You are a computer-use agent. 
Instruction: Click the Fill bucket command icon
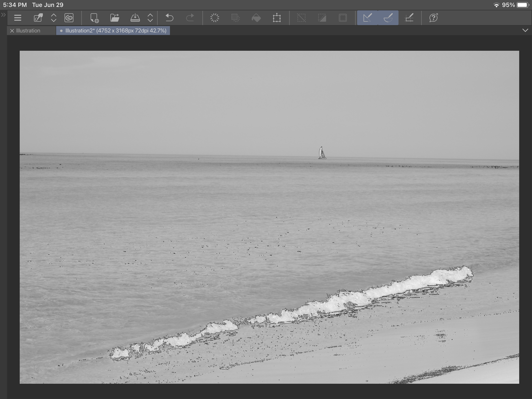click(x=256, y=18)
